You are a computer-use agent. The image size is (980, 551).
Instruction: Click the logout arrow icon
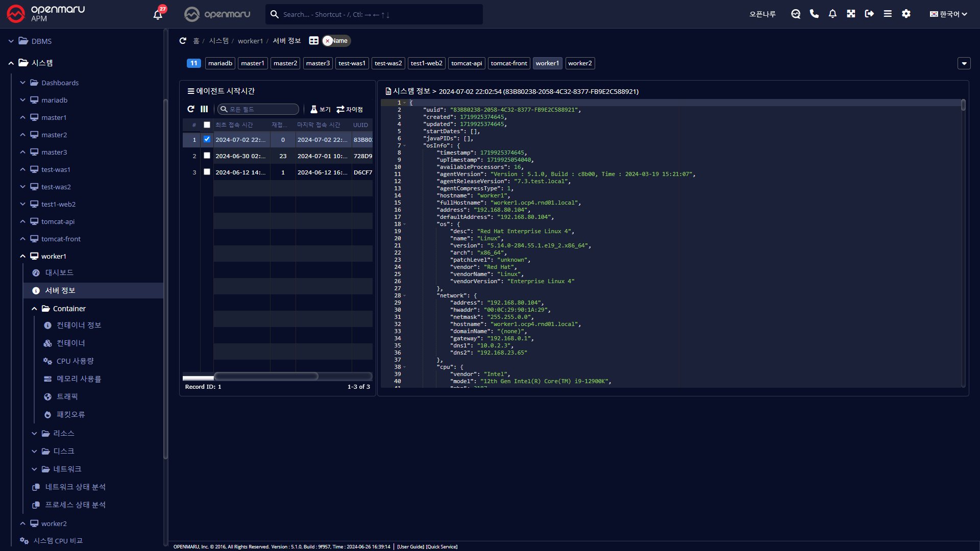869,14
